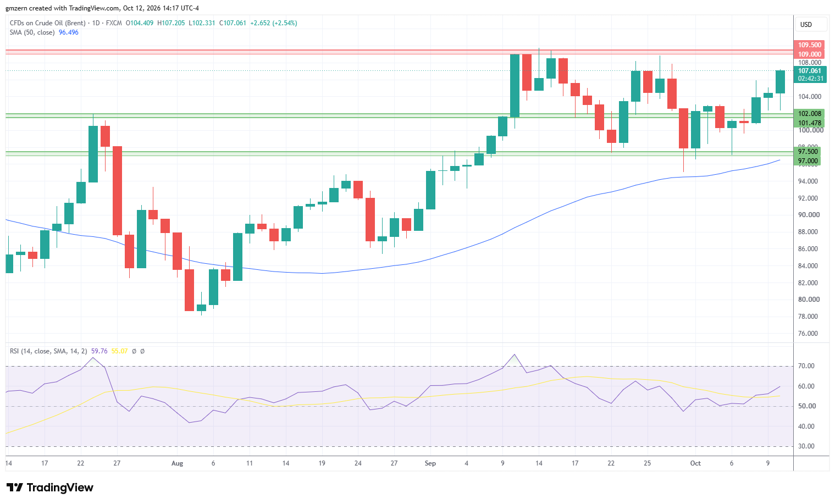This screenshot has width=835, height=504.
Task: Click the Aug label on the date axis
Action: [x=177, y=463]
